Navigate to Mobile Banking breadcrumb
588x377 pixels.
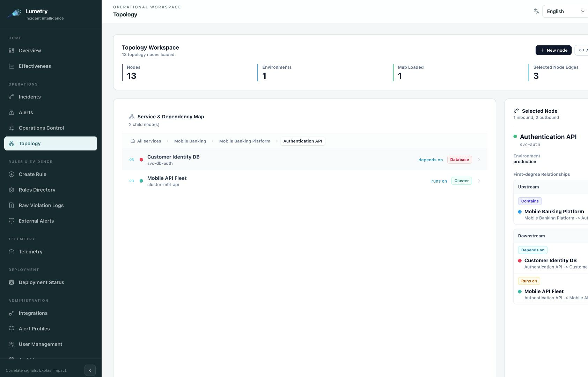190,141
